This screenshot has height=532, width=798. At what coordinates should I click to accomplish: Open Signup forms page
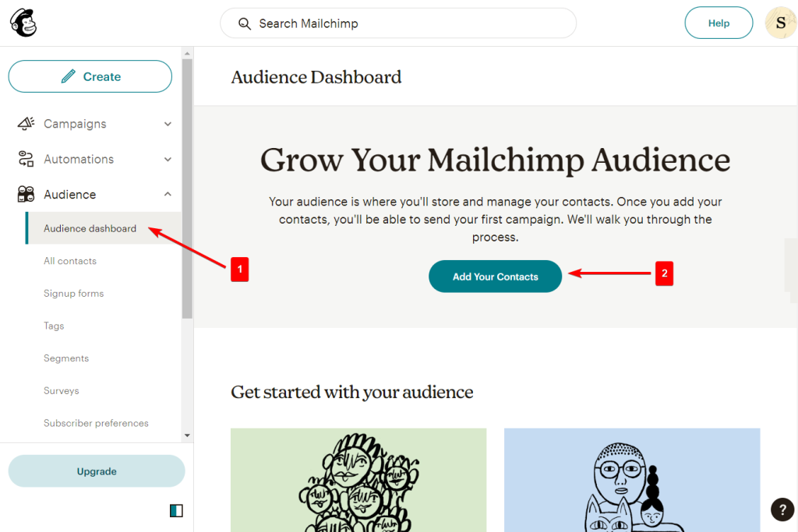click(74, 294)
